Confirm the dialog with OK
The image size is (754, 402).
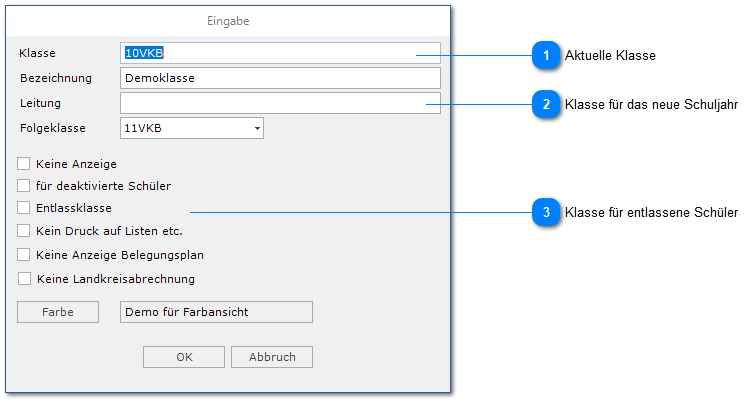click(184, 357)
